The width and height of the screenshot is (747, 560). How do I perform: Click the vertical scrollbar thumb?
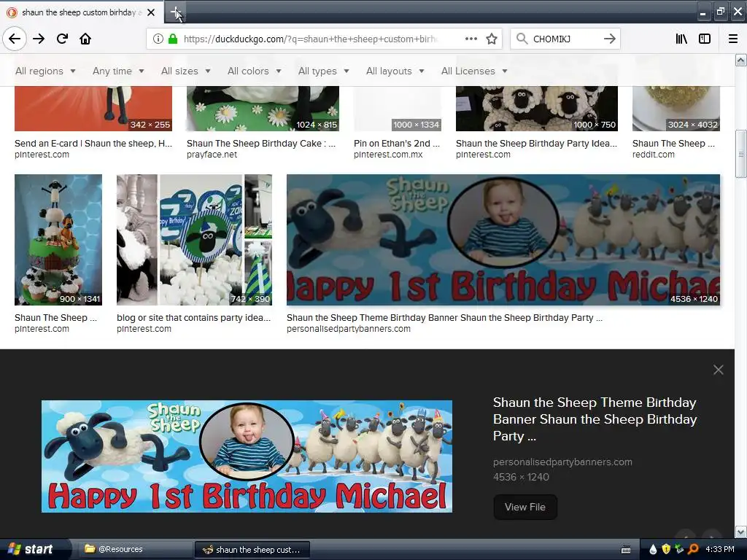tap(740, 154)
